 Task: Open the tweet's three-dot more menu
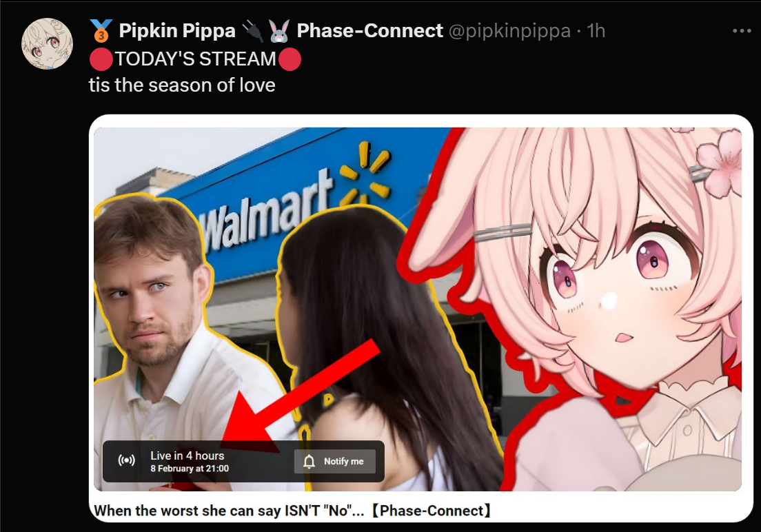coord(742,31)
